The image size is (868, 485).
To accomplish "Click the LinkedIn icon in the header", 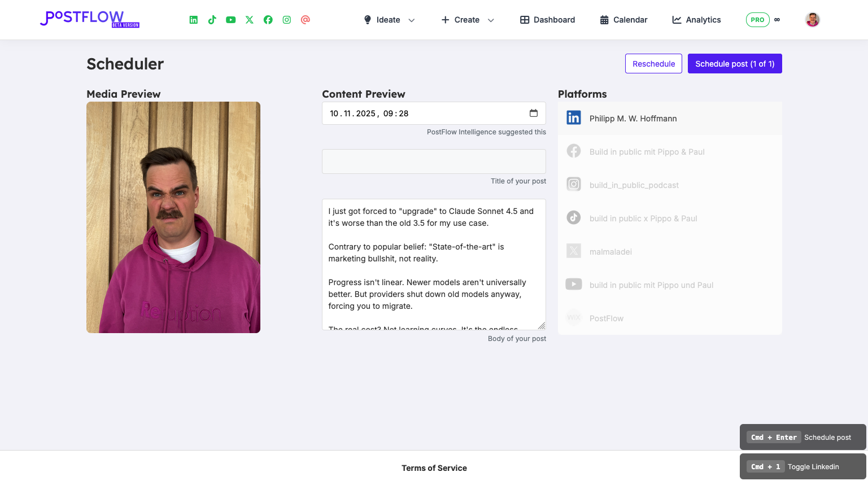I will [193, 19].
